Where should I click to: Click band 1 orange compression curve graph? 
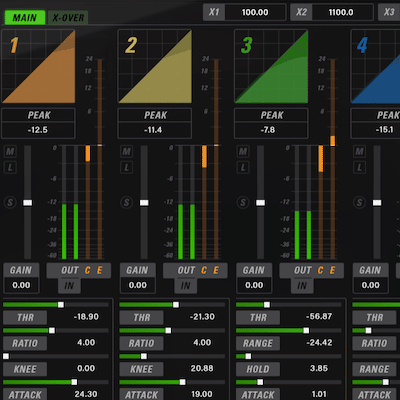[x=38, y=67]
